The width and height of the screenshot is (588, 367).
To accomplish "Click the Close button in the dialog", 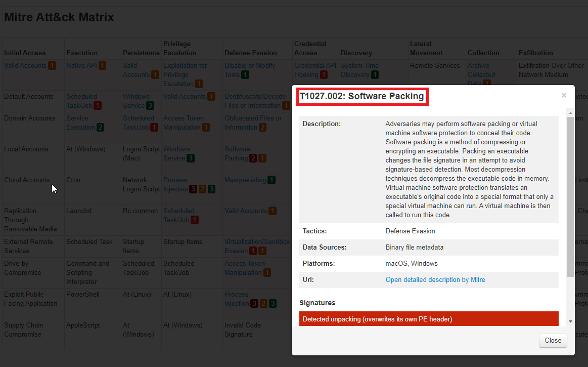I will coord(553,340).
